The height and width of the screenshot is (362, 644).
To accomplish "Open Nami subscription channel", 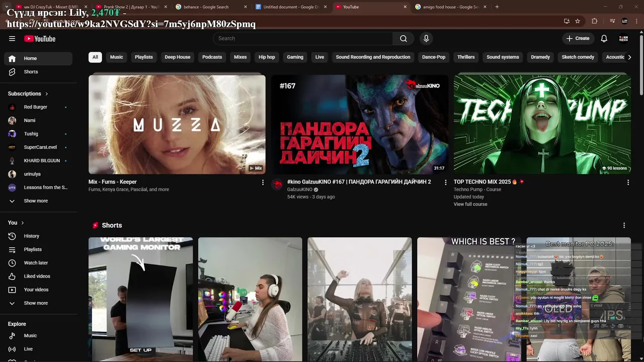I will (38, 121).
